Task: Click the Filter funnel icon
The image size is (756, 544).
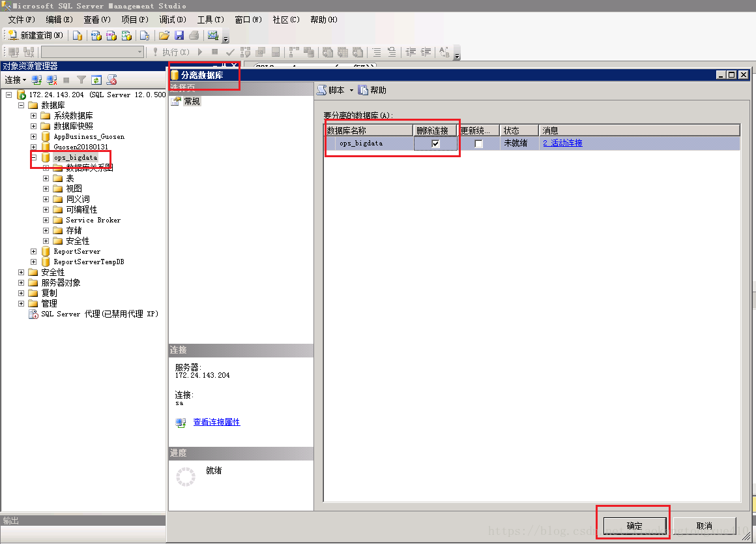Action: pos(81,80)
